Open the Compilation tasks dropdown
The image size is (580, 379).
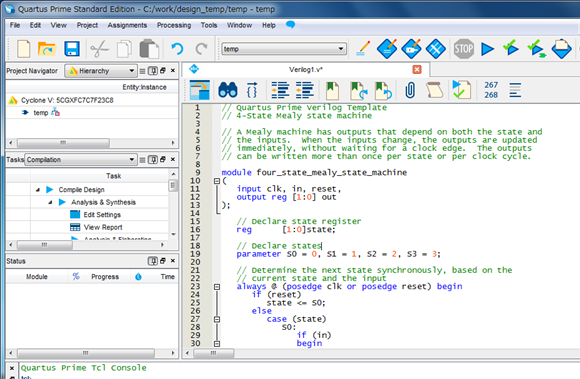[x=81, y=160]
